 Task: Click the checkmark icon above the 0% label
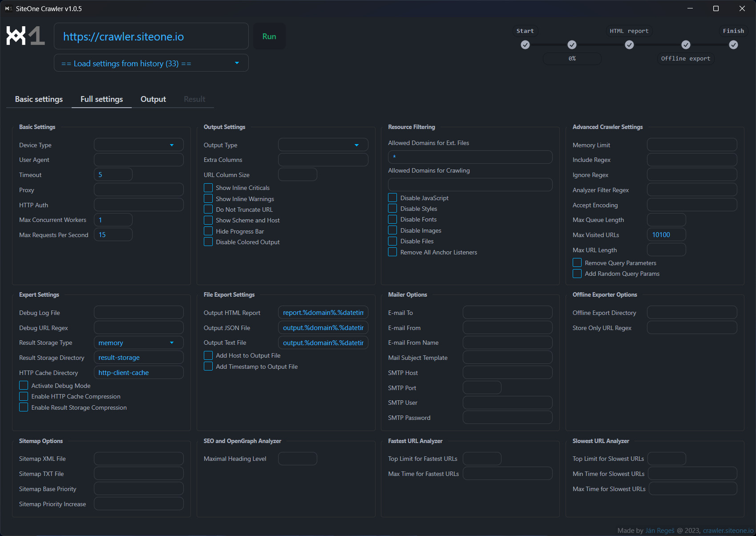pyautogui.click(x=572, y=45)
